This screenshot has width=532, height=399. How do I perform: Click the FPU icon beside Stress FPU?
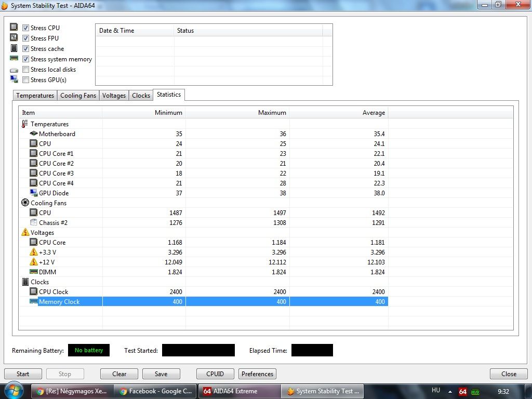click(14, 37)
